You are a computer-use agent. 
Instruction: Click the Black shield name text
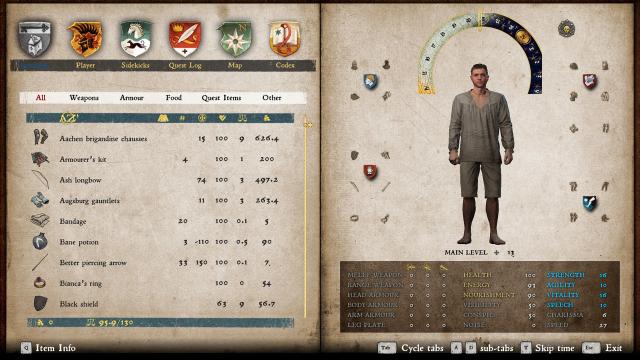coord(79,304)
